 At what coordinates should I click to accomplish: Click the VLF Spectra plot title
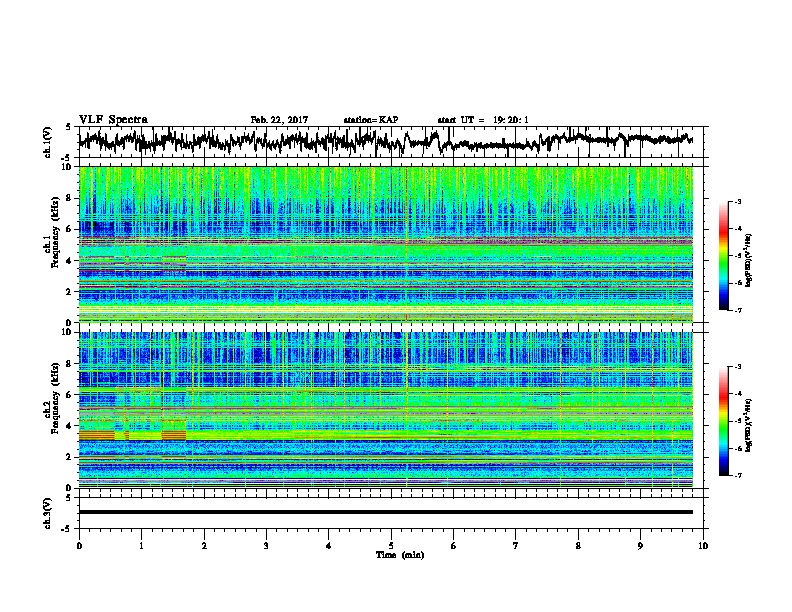click(x=113, y=120)
